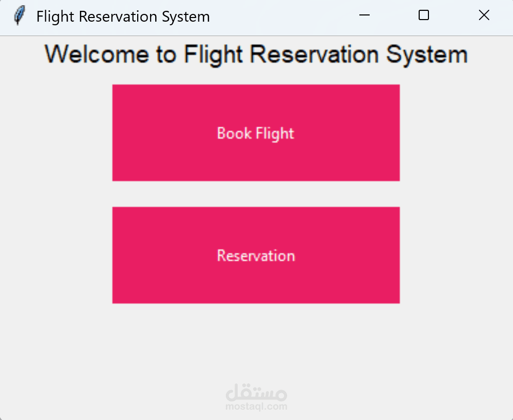Click the Flight Reservation System title text

tap(122, 16)
